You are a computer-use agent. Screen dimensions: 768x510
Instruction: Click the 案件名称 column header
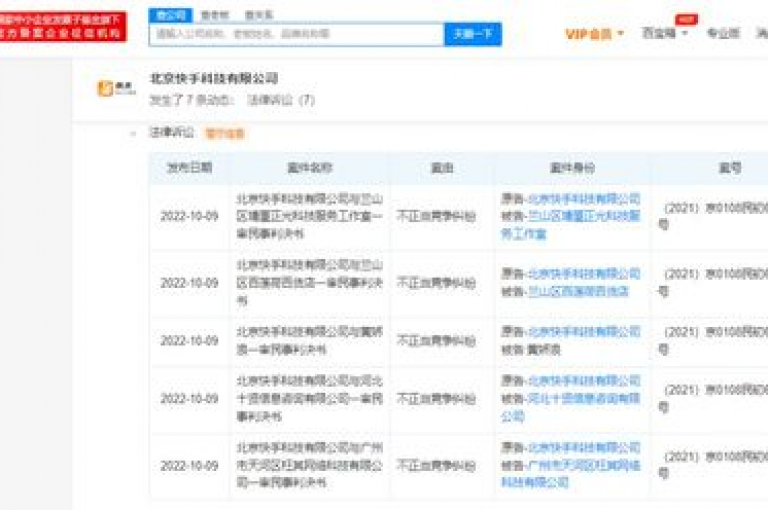310,168
